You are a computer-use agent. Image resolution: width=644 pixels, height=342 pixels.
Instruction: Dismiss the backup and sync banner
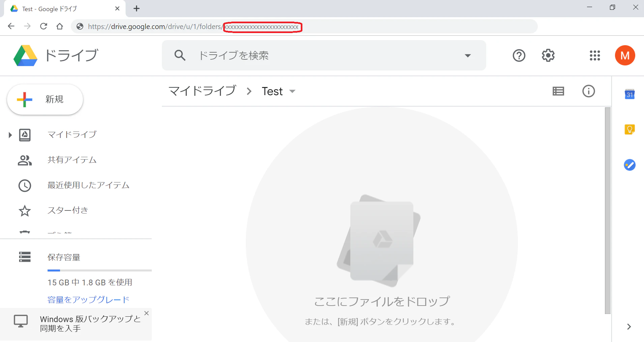tap(146, 313)
